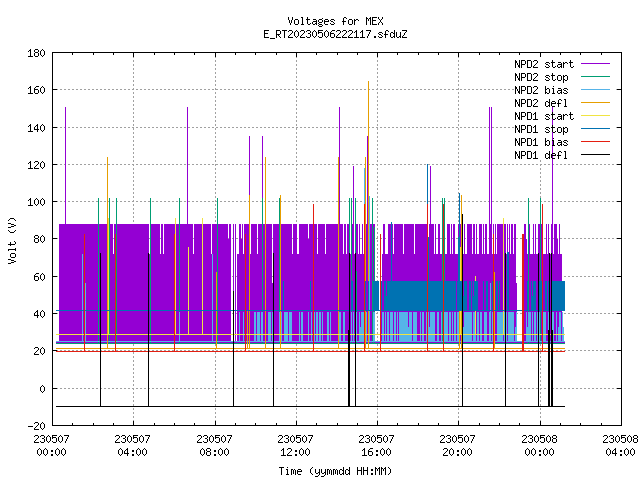Screen dimensions: 640x480
Task: Click the 230508 00:00 time tick label
Action: pyautogui.click(x=539, y=446)
